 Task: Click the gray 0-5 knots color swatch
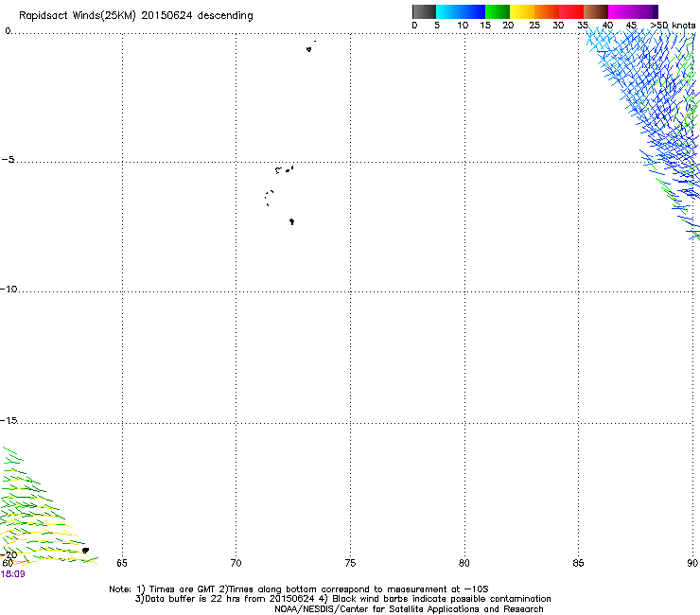coord(424,11)
